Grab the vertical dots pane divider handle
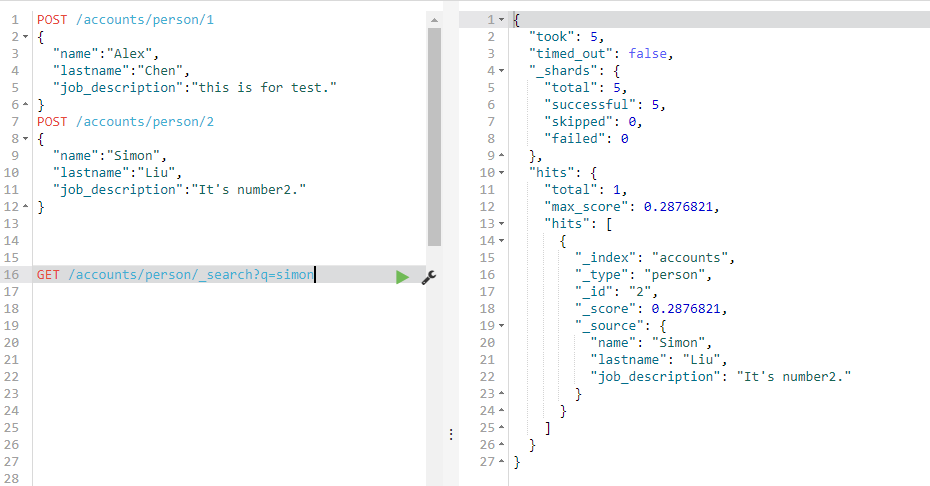The width and height of the screenshot is (930, 486). (x=451, y=434)
